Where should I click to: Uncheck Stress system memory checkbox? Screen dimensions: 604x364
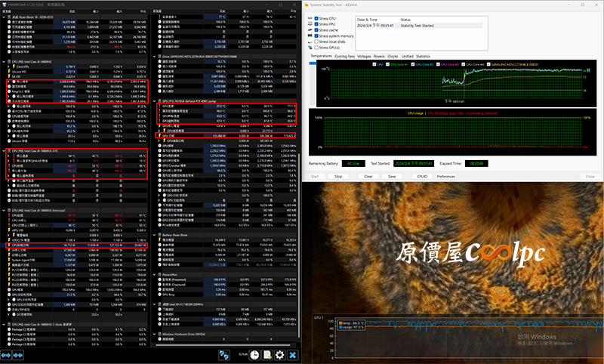[x=316, y=35]
